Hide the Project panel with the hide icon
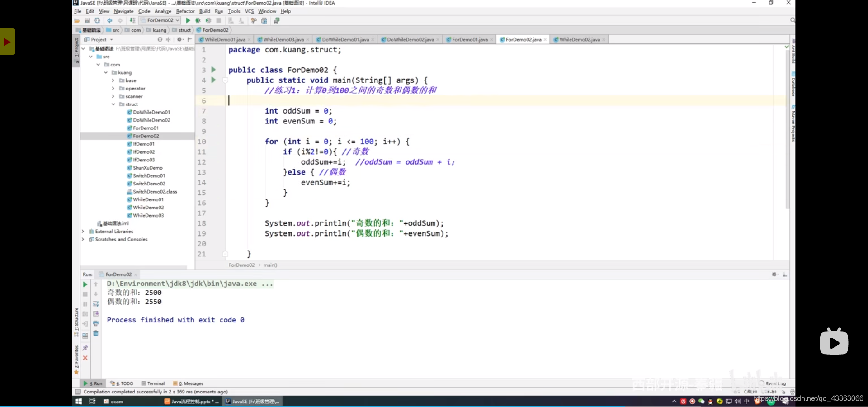 pos(189,40)
